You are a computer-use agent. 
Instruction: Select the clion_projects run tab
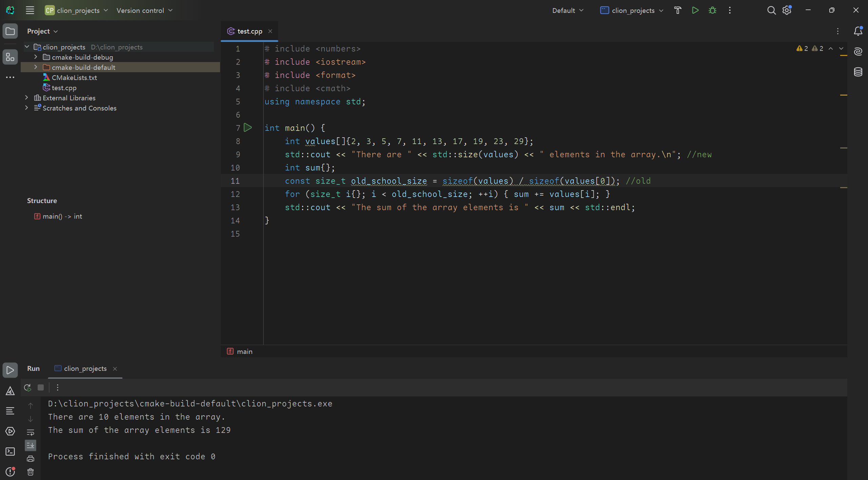(x=85, y=368)
